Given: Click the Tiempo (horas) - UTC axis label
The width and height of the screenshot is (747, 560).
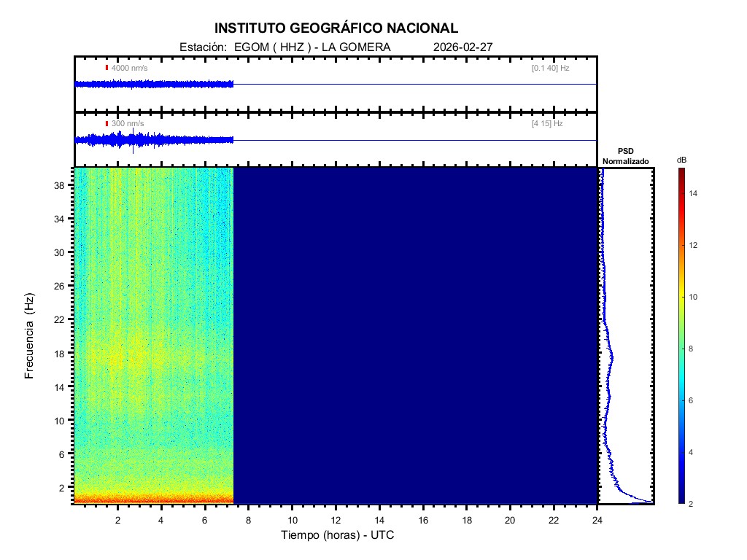Looking at the screenshot, I should click(338, 535).
